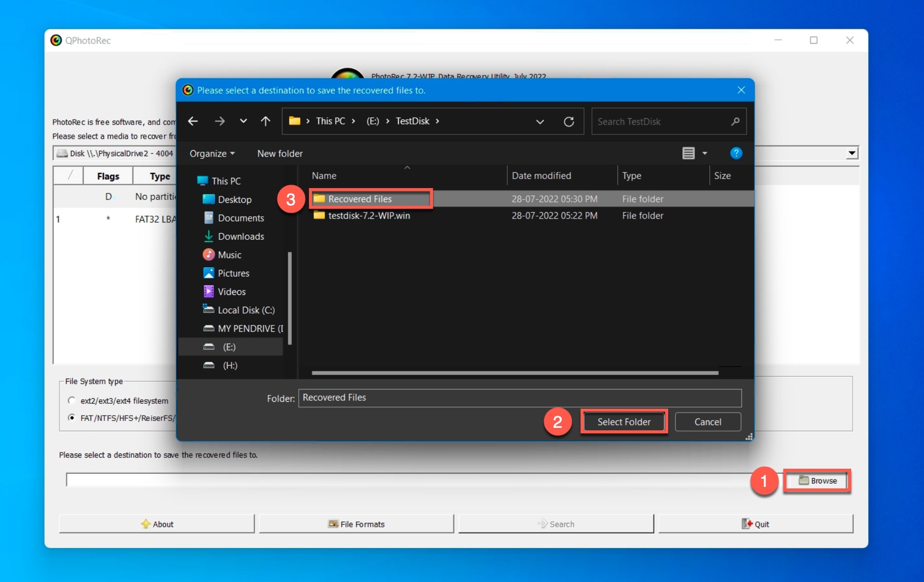Image resolution: width=924 pixels, height=582 pixels.
Task: Open About in QPhotoRec
Action: (x=157, y=524)
